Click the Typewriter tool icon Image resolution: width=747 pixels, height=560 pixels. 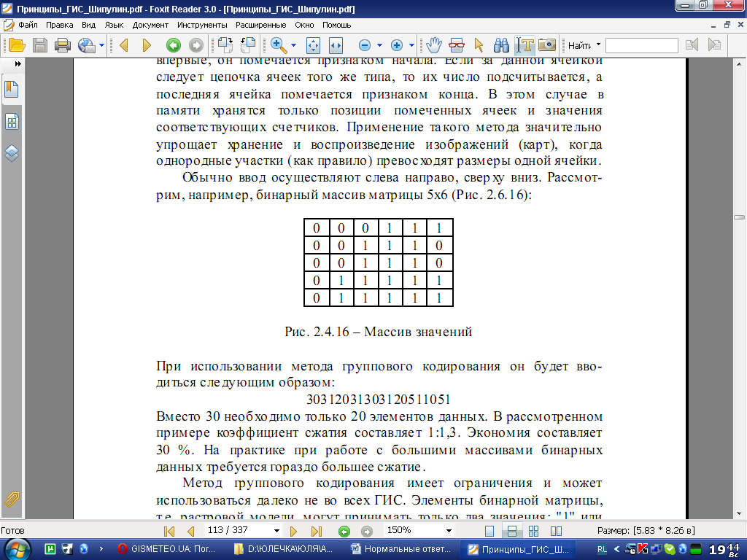tap(457, 45)
